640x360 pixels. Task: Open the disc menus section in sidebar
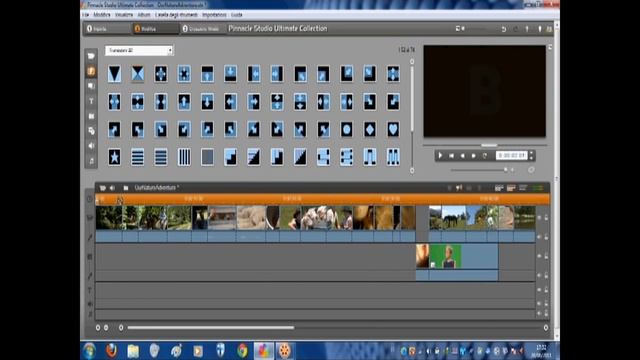click(91, 131)
